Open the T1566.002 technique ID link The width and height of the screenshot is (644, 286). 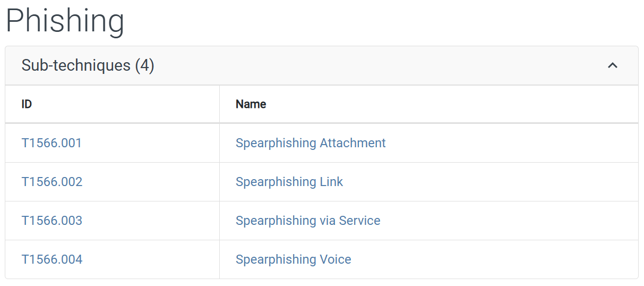[52, 182]
